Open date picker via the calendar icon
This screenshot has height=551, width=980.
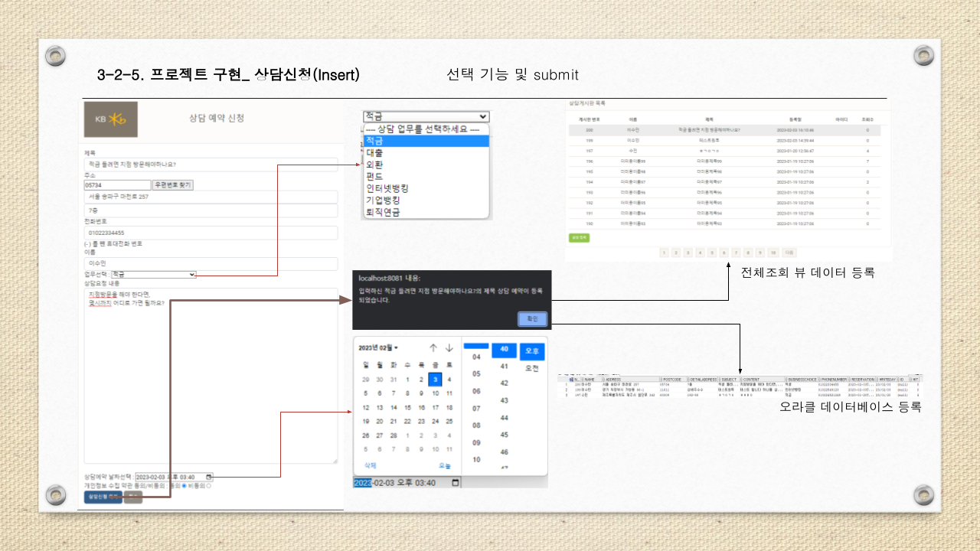[208, 476]
